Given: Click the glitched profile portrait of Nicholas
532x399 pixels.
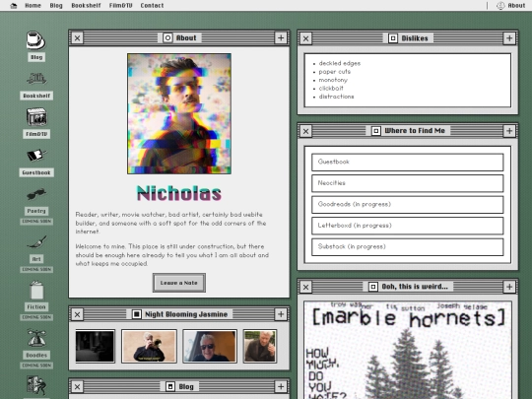Looking at the screenshot, I should [179, 113].
